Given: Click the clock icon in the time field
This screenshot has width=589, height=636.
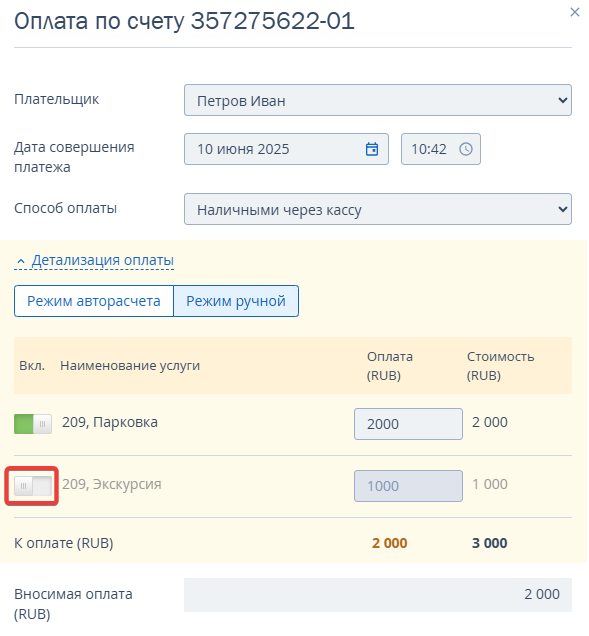Looking at the screenshot, I should pyautogui.click(x=465, y=149).
